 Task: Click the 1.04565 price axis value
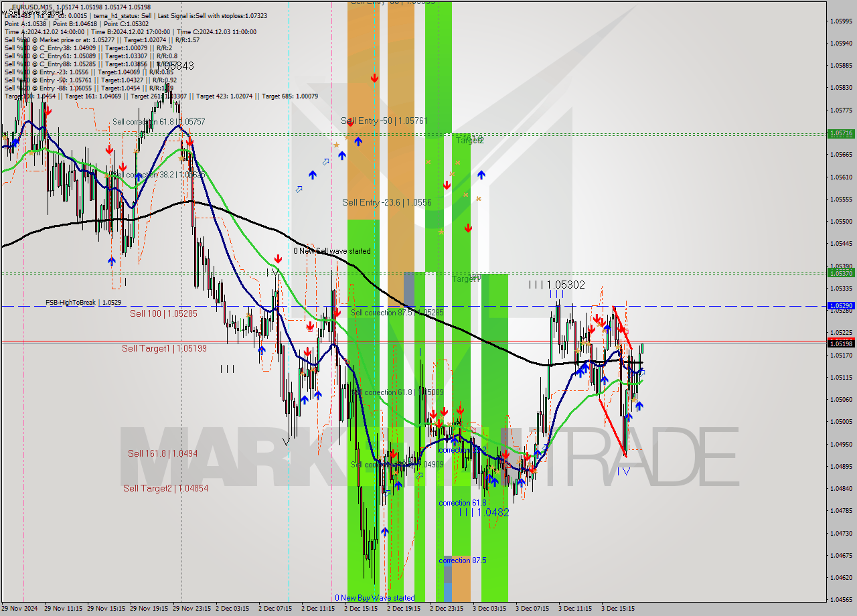click(841, 599)
